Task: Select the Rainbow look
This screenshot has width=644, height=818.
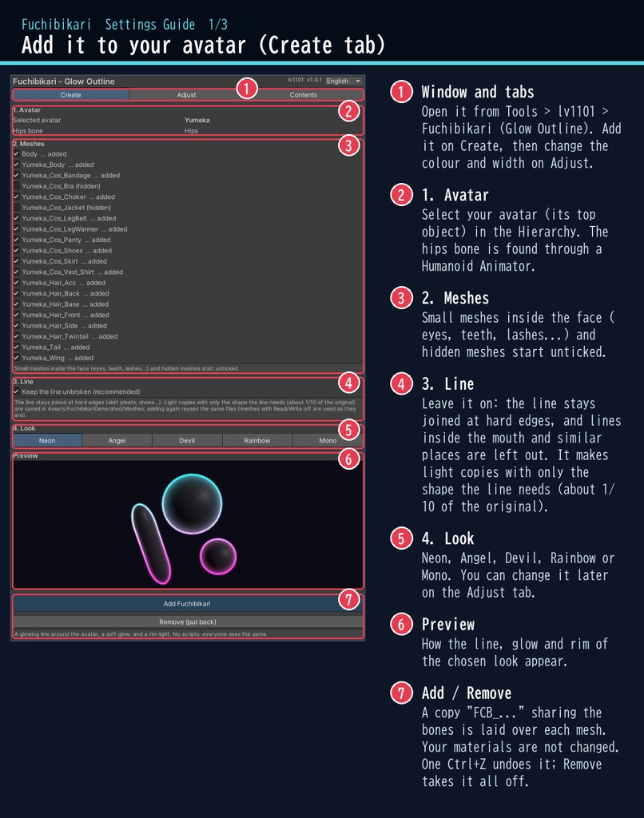Action: [x=257, y=440]
